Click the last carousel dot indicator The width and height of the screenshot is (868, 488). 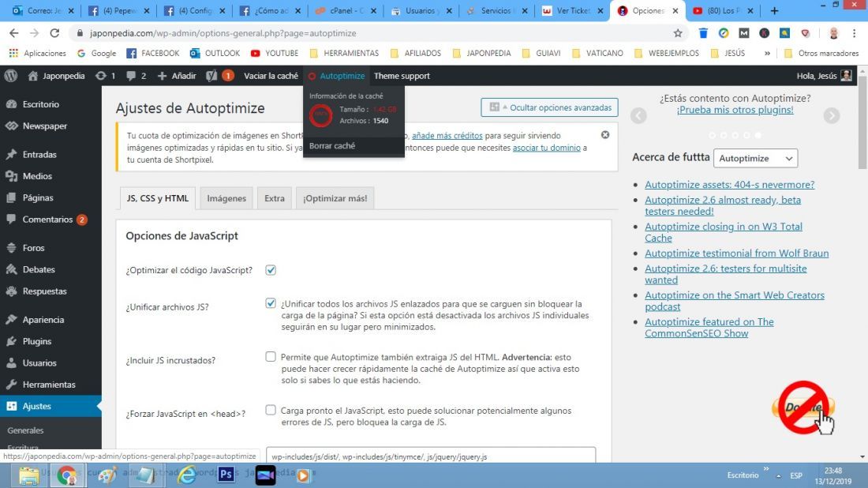758,135
